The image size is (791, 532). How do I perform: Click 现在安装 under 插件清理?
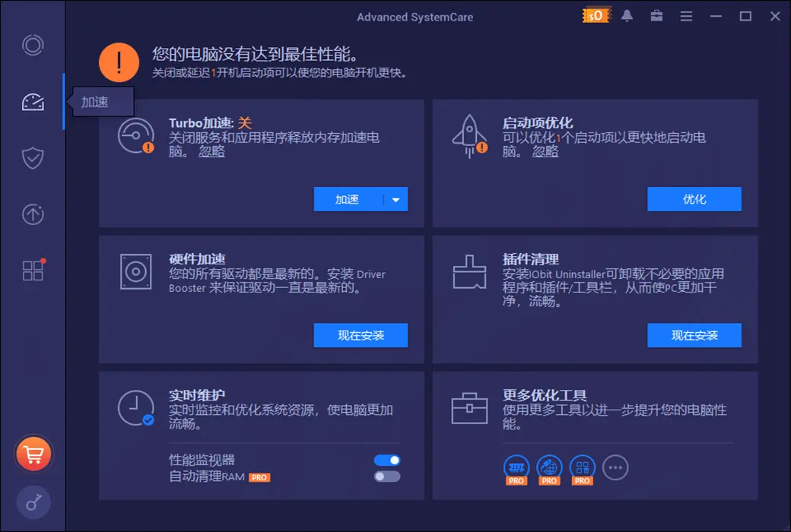(x=694, y=335)
